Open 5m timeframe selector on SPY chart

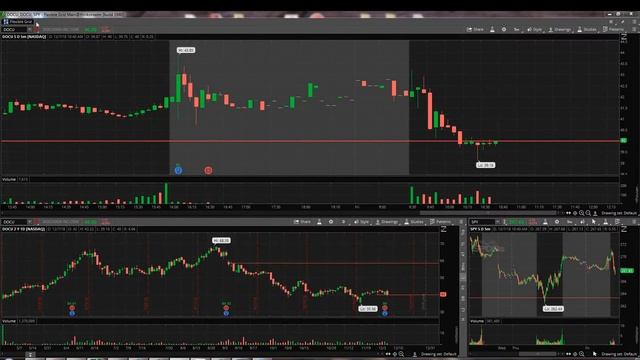point(570,222)
